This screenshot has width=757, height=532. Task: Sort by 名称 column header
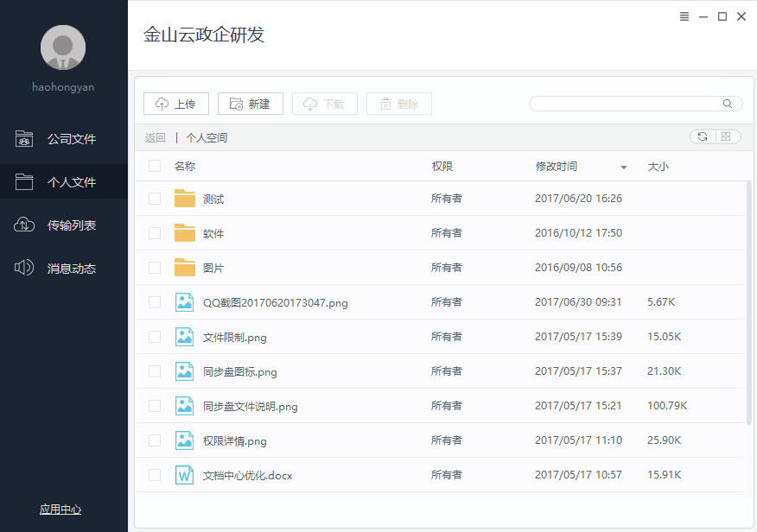(x=185, y=167)
